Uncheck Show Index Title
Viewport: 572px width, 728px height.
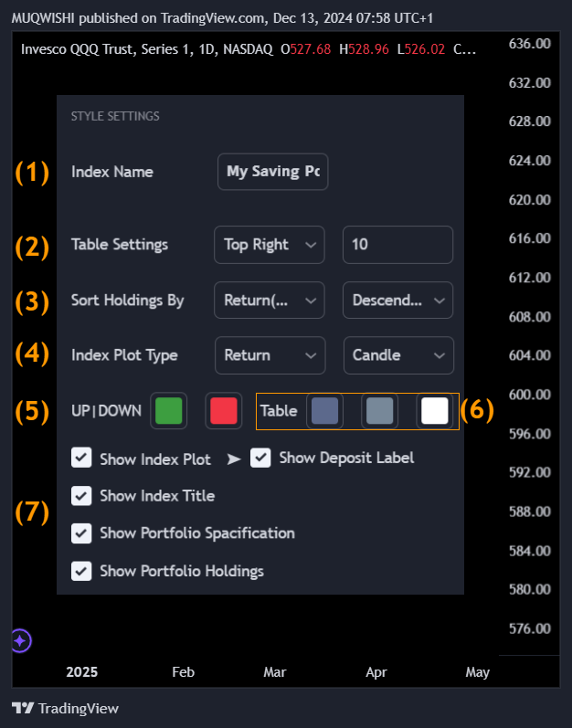coord(81,495)
